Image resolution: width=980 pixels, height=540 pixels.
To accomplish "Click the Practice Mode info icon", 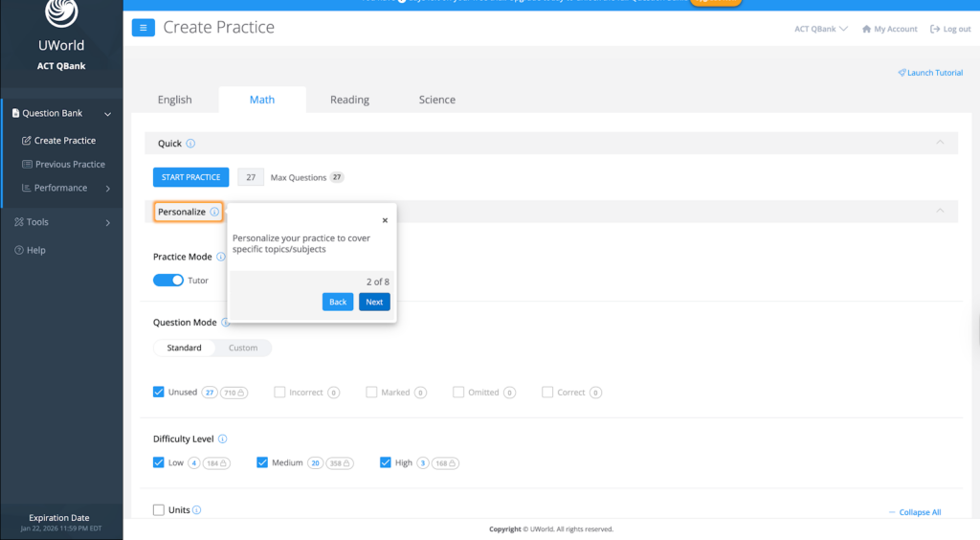I will coord(221,257).
